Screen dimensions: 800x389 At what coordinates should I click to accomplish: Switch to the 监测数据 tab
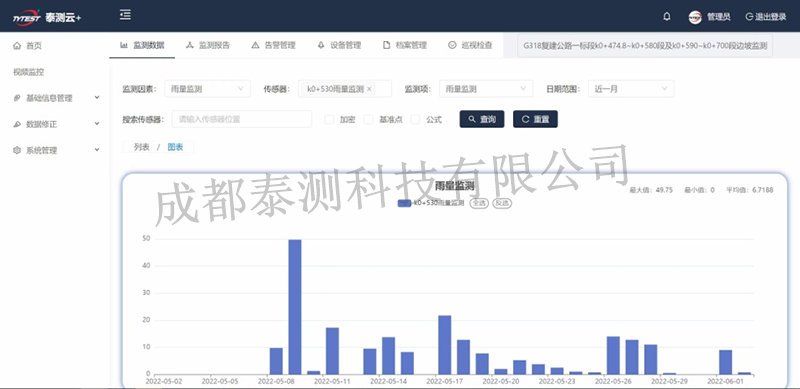point(142,45)
